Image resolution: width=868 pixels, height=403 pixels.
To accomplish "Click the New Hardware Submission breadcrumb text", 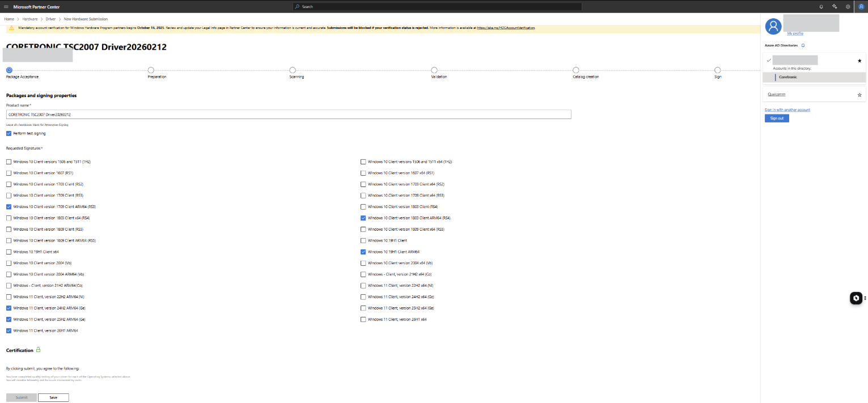I will pyautogui.click(x=86, y=19).
